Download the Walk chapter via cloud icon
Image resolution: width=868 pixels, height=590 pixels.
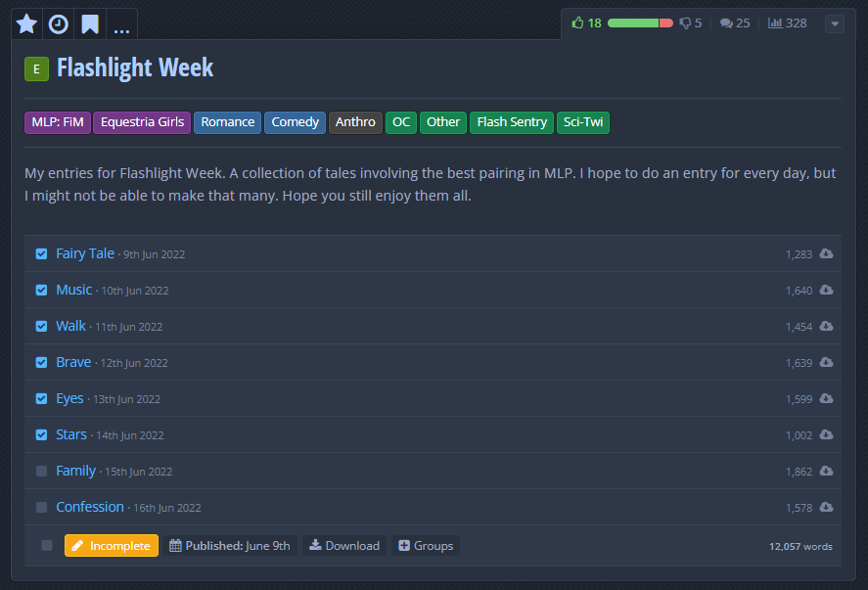tap(827, 326)
